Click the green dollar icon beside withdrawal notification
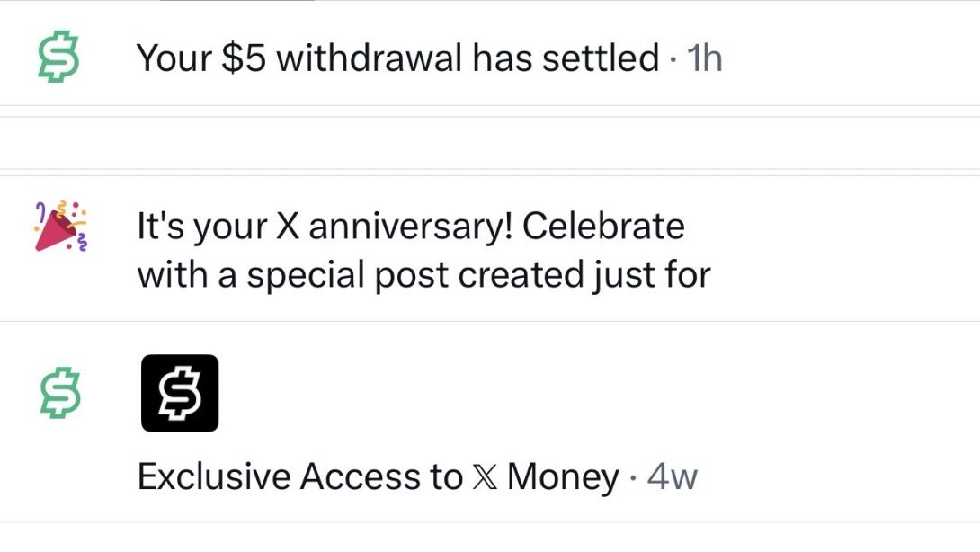980x552 pixels. 58,58
